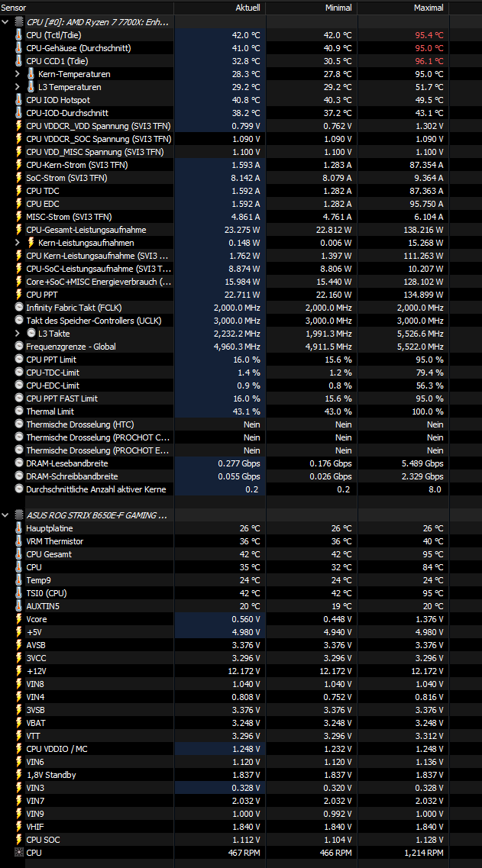The image size is (482, 868).
Task: Collapse the ASUS ROG STRIX B650E-F group
Action: click(5, 515)
